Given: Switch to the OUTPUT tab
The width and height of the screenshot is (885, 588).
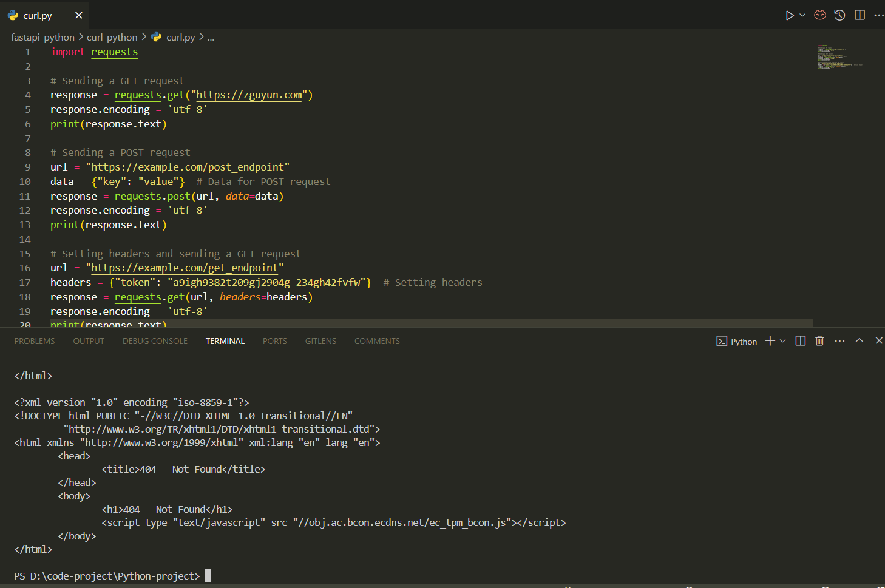Looking at the screenshot, I should point(89,341).
